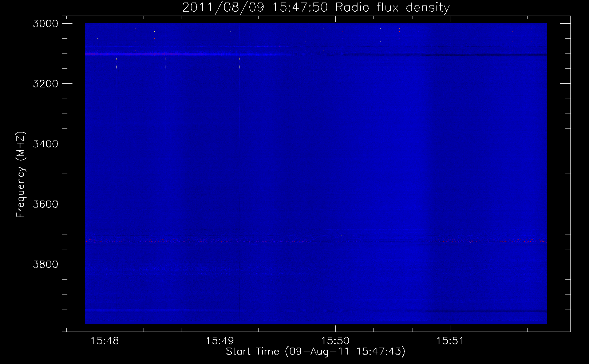Click the 'Start Time (09-Aug-11 15:47:43)' label
Screen dimensions: 589x364
[x=316, y=352]
